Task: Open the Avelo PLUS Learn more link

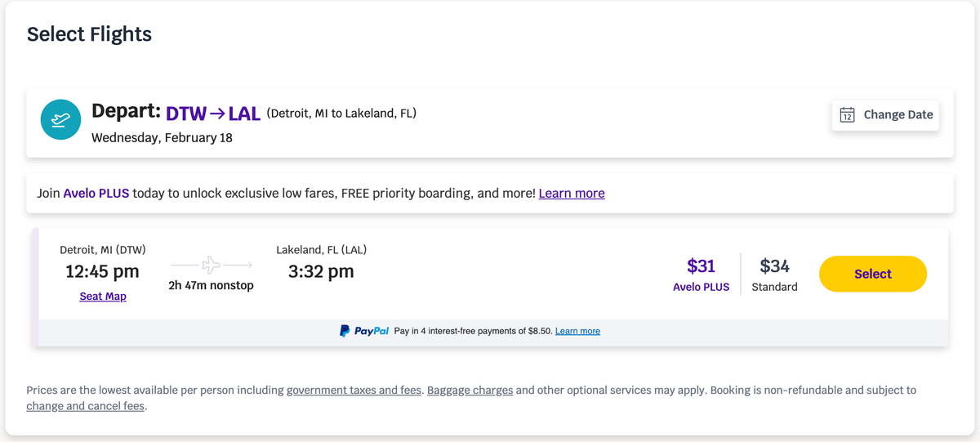Action: tap(572, 194)
